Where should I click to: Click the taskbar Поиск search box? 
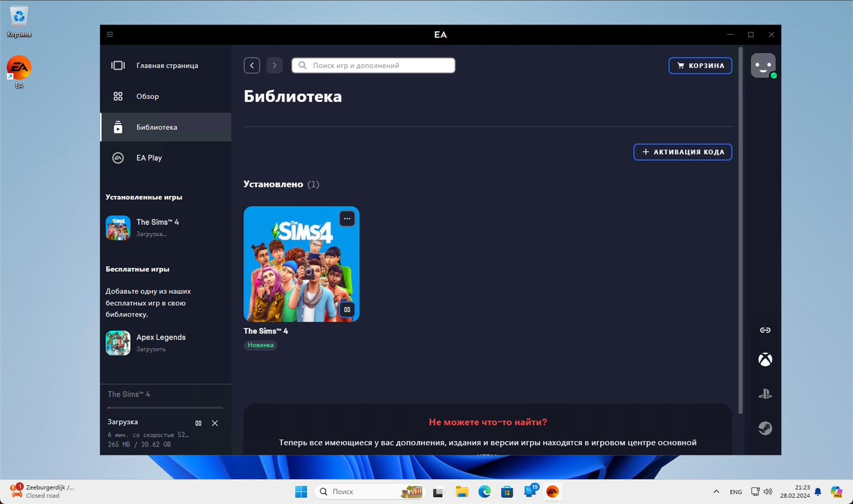[x=370, y=491]
